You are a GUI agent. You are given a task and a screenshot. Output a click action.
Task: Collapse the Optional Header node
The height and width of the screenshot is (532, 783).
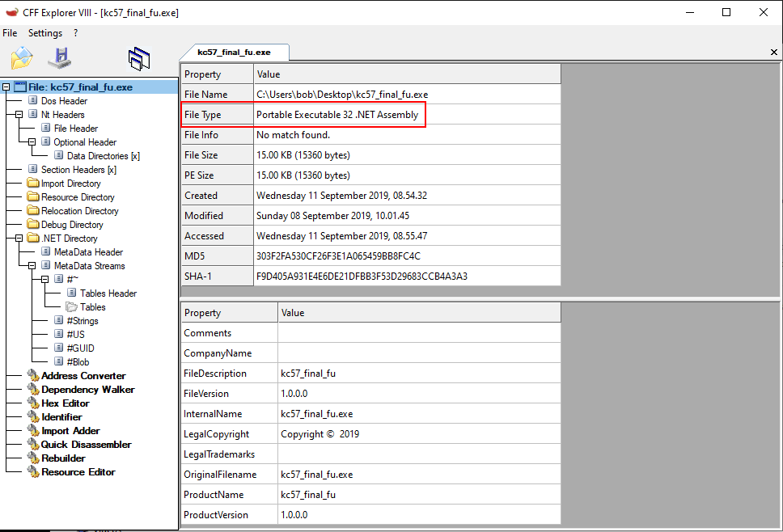(x=32, y=142)
